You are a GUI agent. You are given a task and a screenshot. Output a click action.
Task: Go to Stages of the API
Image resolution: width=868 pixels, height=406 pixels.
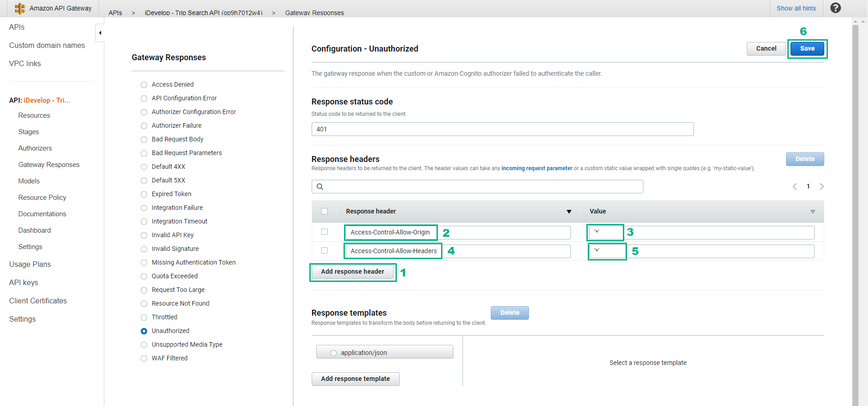pos(29,132)
